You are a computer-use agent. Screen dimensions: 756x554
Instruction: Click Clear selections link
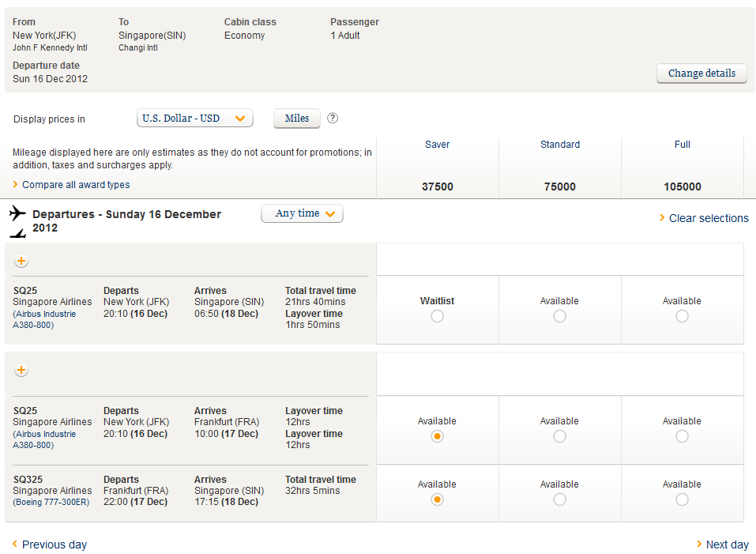(708, 218)
